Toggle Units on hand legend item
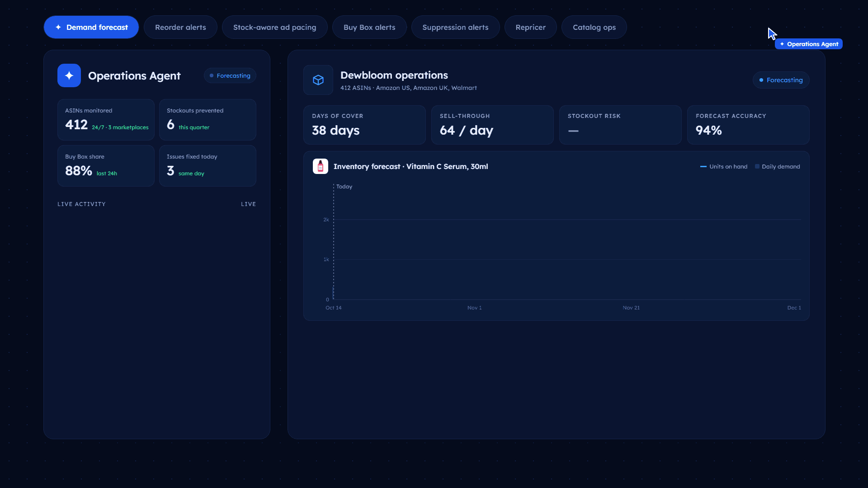Viewport: 868px width, 488px height. tap(723, 166)
